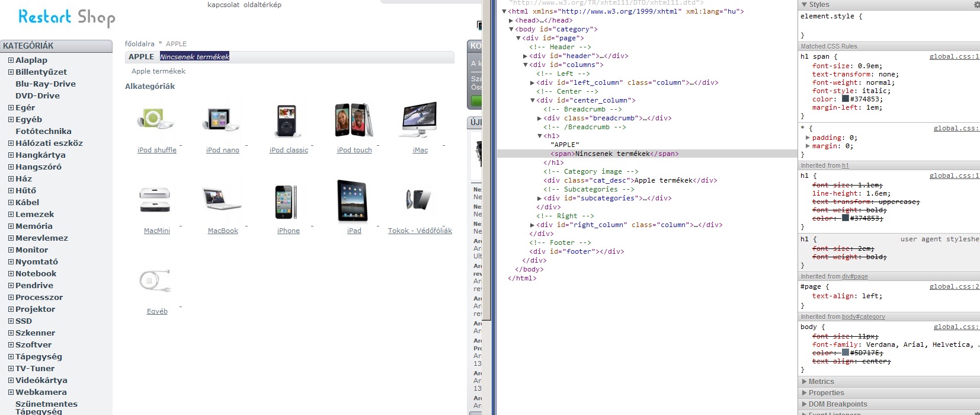This screenshot has width=980, height=415.
Task: Expand div#header node in DOM tree
Action: (525, 56)
